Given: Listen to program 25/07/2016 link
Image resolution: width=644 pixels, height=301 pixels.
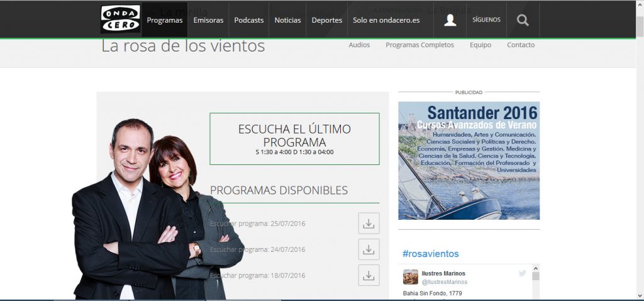Looking at the screenshot, I should tap(257, 224).
